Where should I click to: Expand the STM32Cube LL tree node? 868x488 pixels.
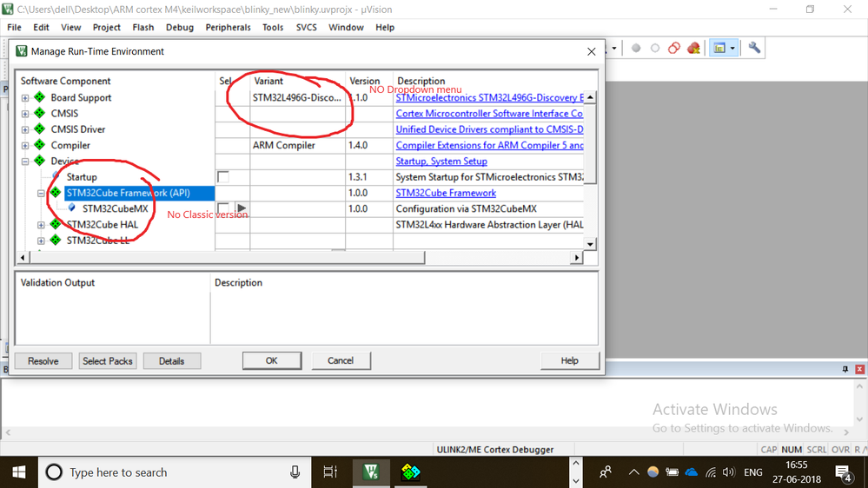click(x=41, y=241)
